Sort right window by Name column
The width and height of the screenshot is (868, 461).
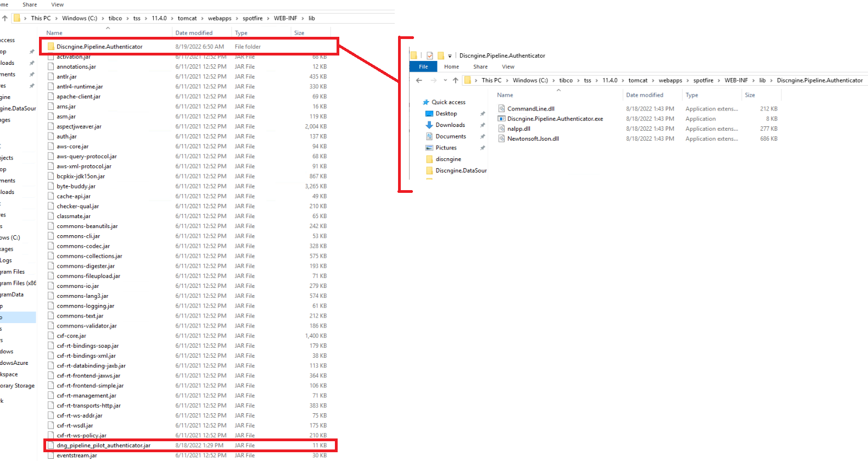point(505,95)
